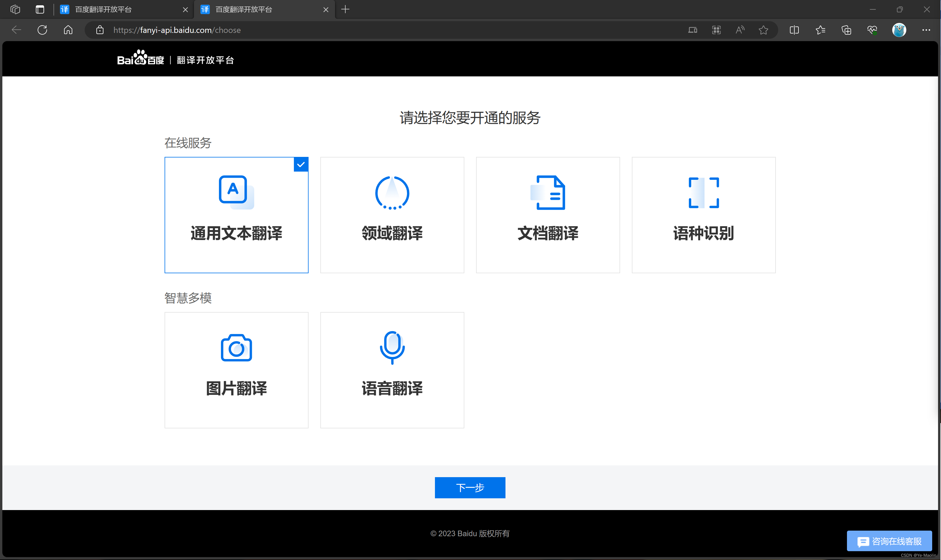This screenshot has width=941, height=560.
Task: Open a new browser tab
Action: click(345, 9)
